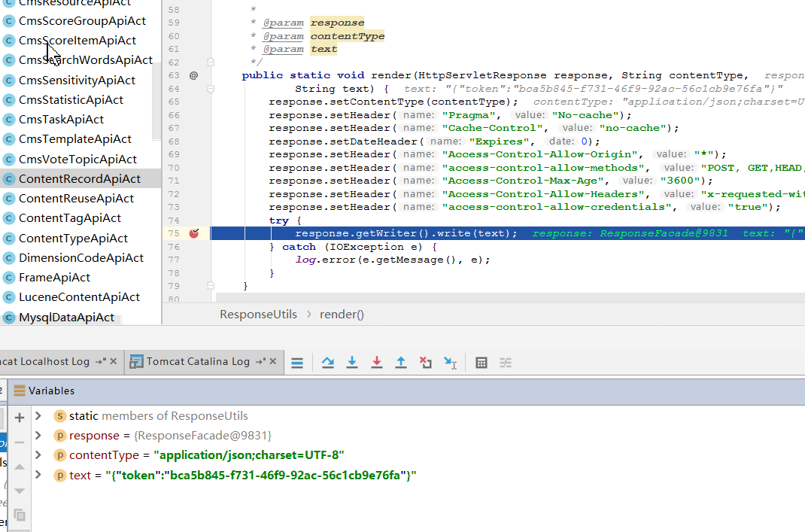Click ResponseUtils in the breadcrumb bar
The height and width of the screenshot is (532, 805).
coord(258,315)
